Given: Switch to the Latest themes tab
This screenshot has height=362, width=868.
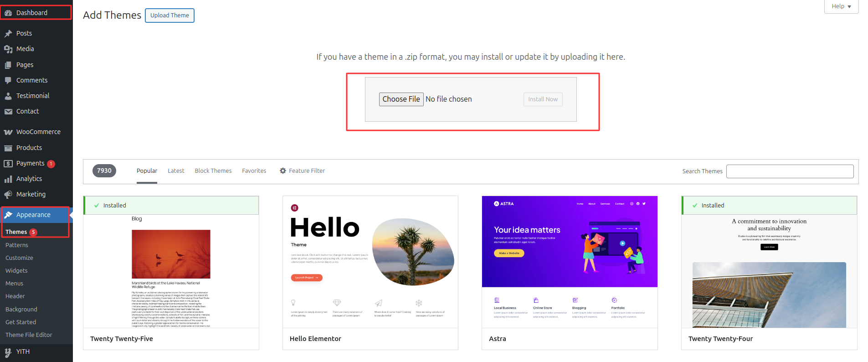Looking at the screenshot, I should click(x=176, y=171).
